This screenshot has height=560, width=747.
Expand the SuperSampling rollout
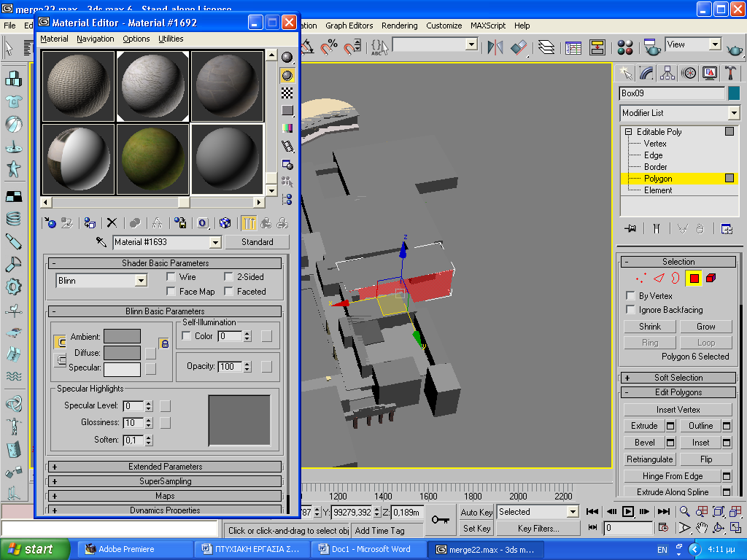tap(165, 481)
